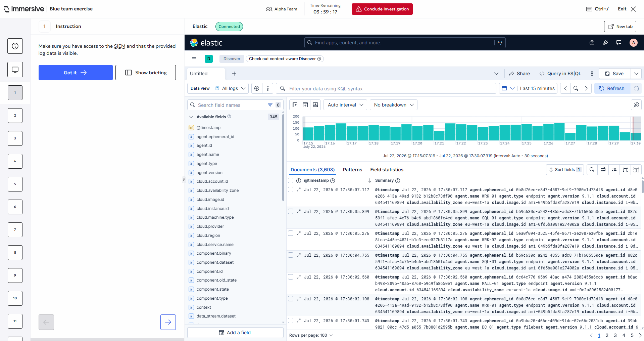The height and width of the screenshot is (341, 644).
Task: Tick the checkbox for the 17:30:05.899 document
Action: pyautogui.click(x=291, y=212)
